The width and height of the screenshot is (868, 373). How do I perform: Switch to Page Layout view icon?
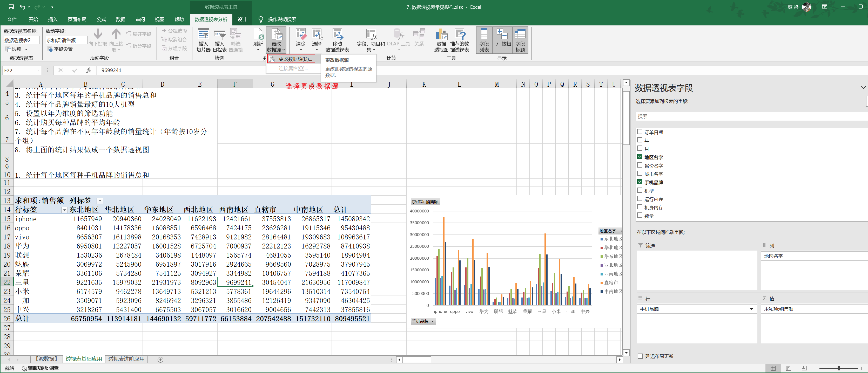point(789,368)
